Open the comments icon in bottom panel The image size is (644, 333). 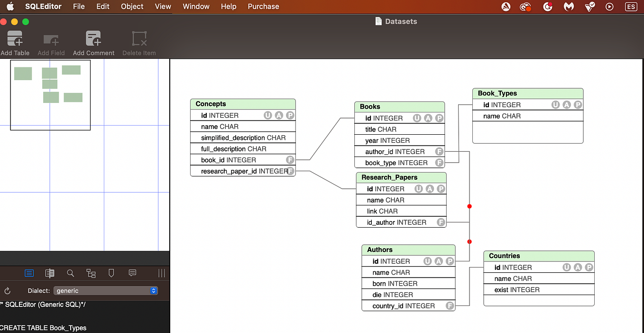coord(132,273)
